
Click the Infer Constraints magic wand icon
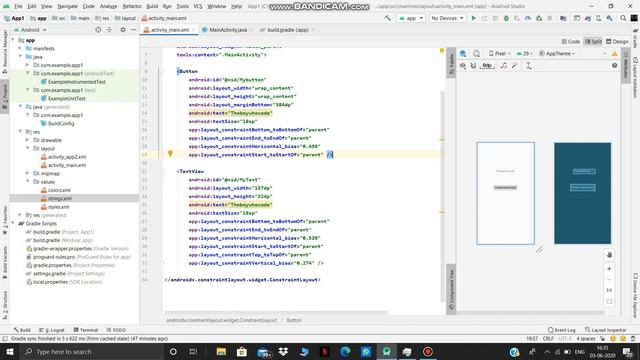(x=515, y=65)
